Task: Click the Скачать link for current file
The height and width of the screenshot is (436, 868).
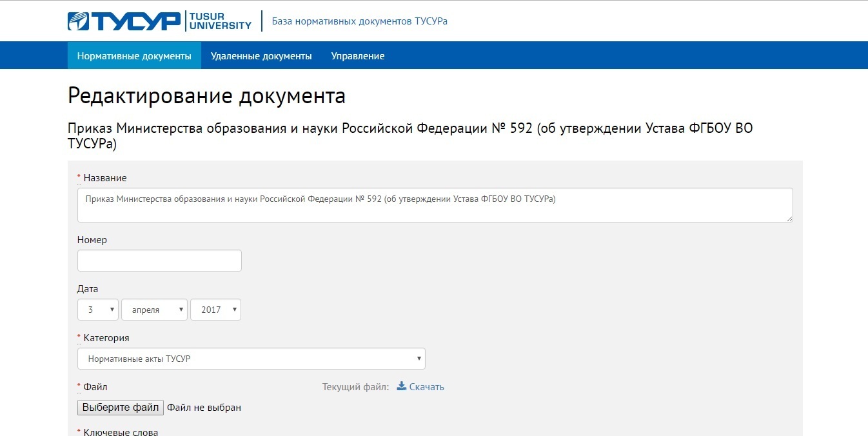Action: click(426, 387)
